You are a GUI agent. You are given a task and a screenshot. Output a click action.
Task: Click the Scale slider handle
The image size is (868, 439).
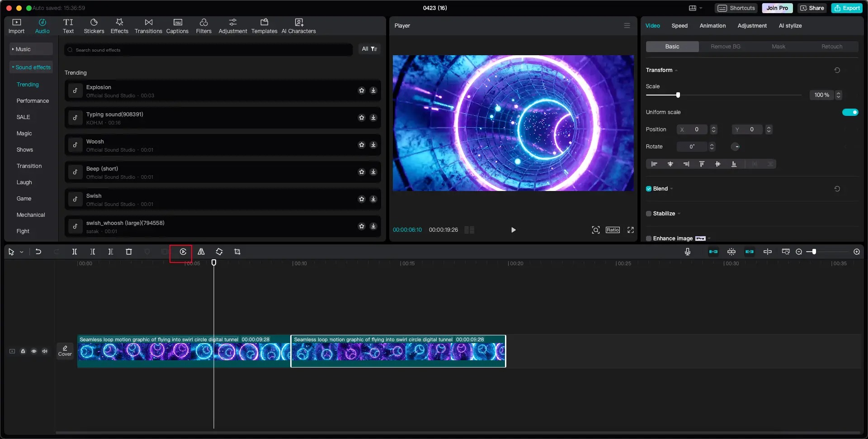point(678,95)
